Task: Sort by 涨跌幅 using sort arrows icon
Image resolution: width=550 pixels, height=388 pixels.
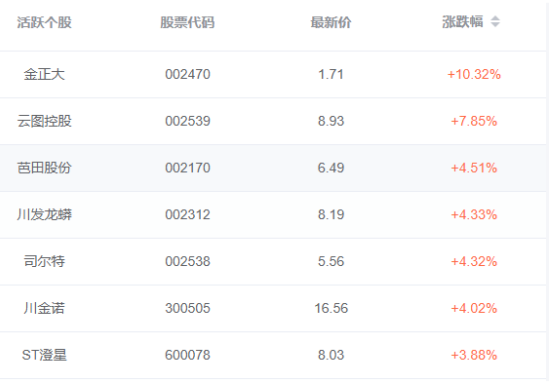Action: pos(495,22)
